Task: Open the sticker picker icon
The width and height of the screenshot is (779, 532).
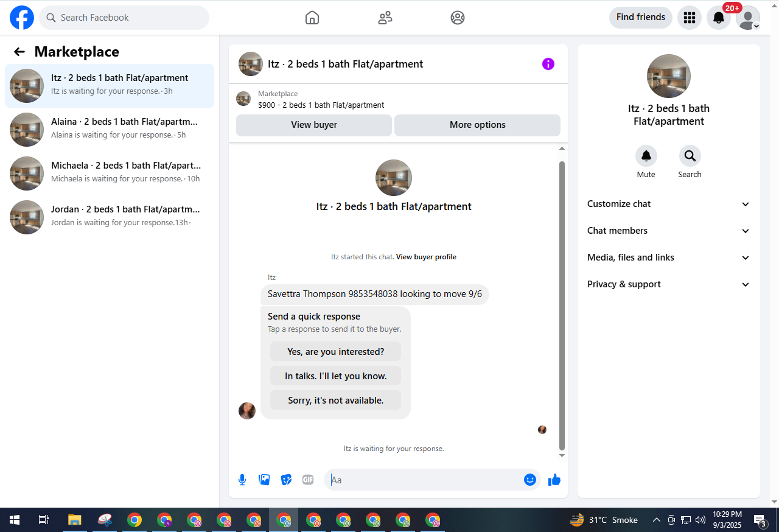Action: (286, 480)
